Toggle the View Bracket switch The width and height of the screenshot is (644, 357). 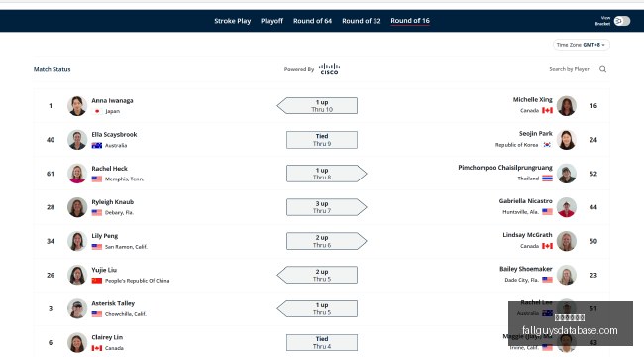622,21
